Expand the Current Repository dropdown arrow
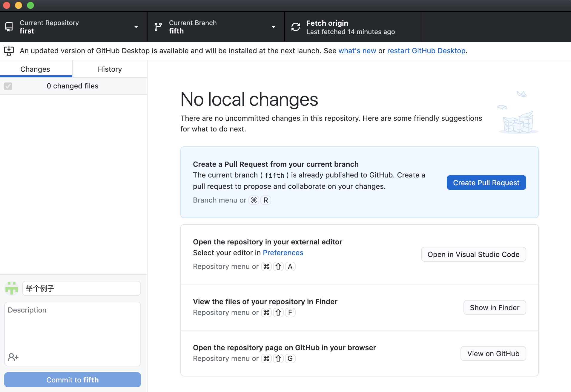 (x=136, y=27)
